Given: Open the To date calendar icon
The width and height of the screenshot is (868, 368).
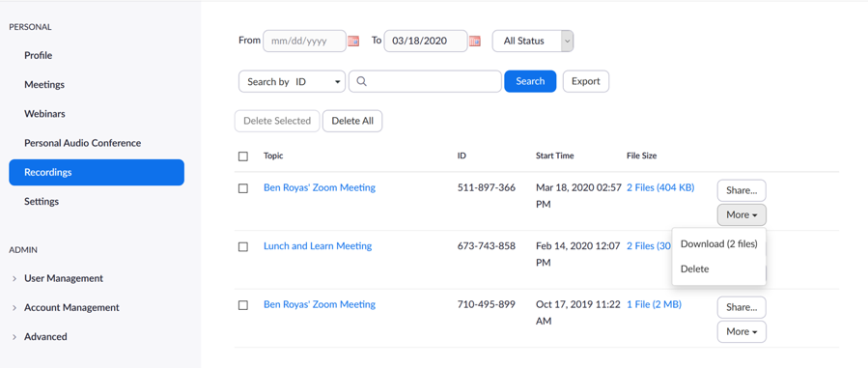Looking at the screenshot, I should (474, 41).
